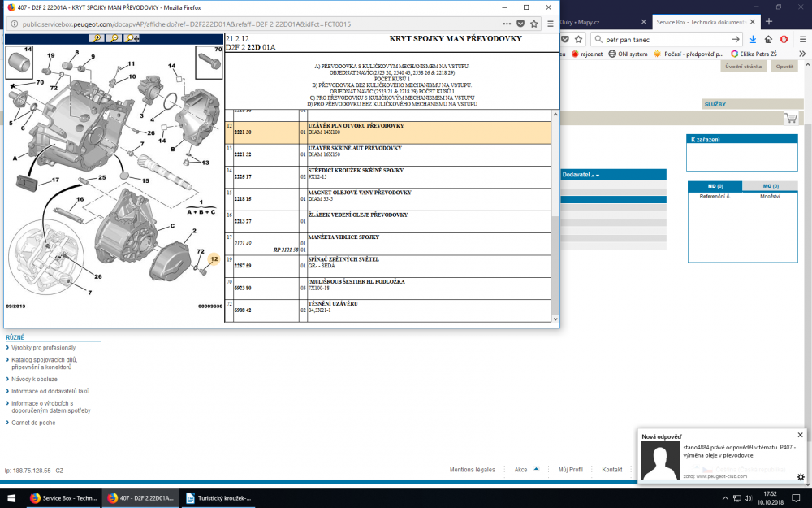Image resolution: width=812 pixels, height=508 pixels.
Task: Open the popup window hamburger menu
Action: [x=551, y=24]
